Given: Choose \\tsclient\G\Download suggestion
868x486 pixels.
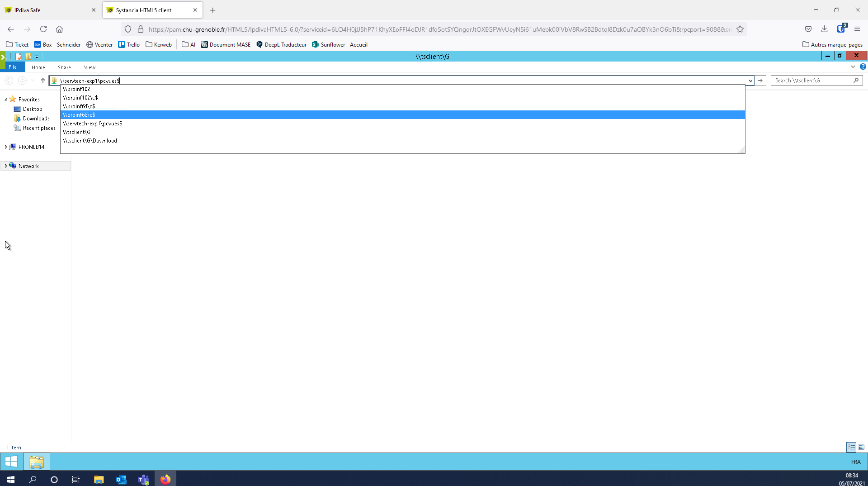Looking at the screenshot, I should tap(90, 141).
